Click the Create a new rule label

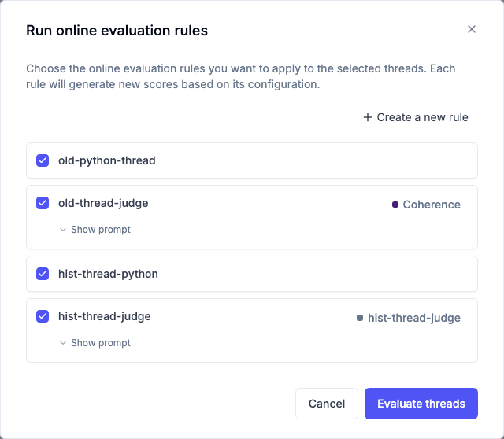point(422,117)
